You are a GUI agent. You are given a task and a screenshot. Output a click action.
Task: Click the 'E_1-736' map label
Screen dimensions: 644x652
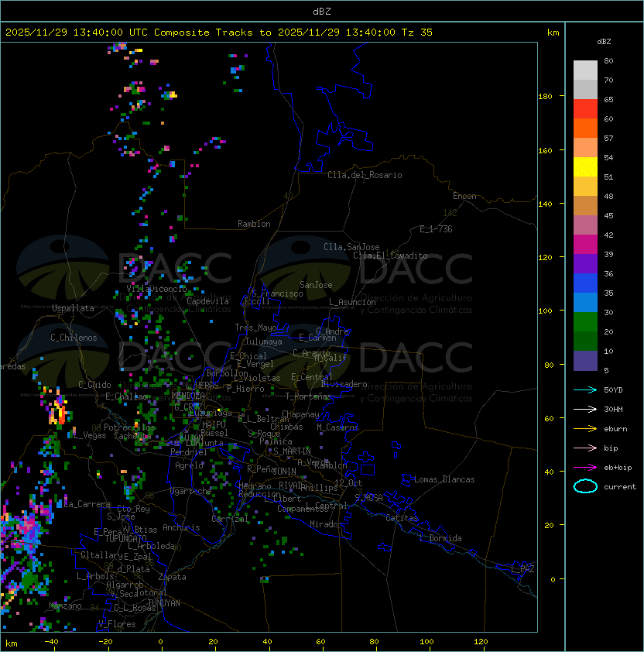[436, 229]
